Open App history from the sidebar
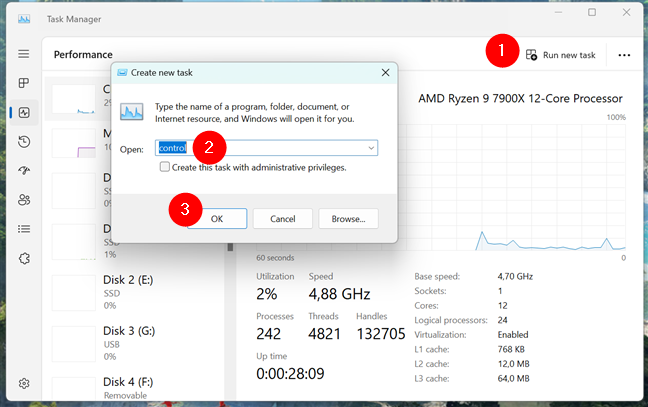Viewport: 648px width, 407px height. [x=24, y=142]
